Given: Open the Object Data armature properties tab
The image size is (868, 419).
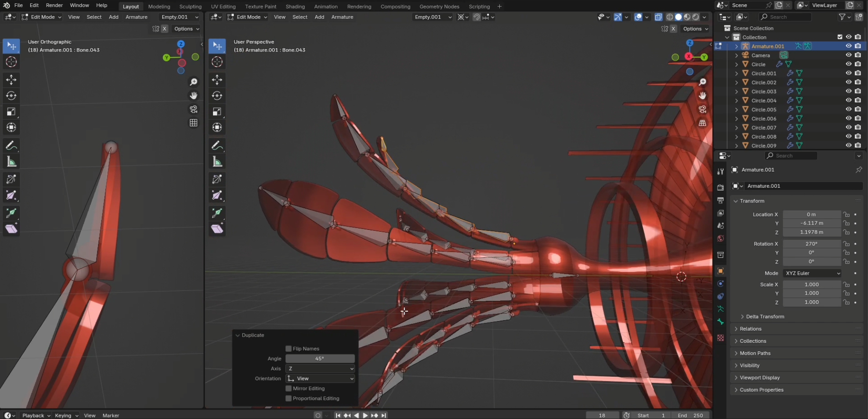Looking at the screenshot, I should pyautogui.click(x=720, y=309).
